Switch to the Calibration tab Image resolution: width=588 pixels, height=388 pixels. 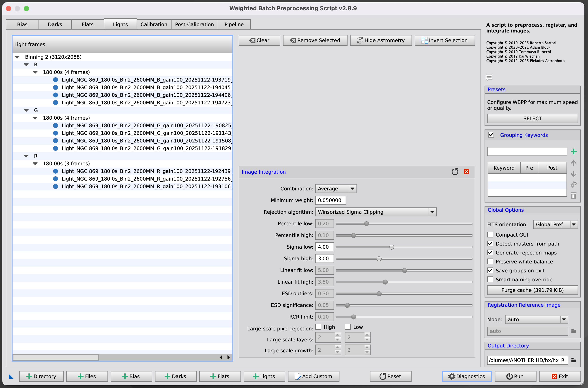[x=154, y=24]
